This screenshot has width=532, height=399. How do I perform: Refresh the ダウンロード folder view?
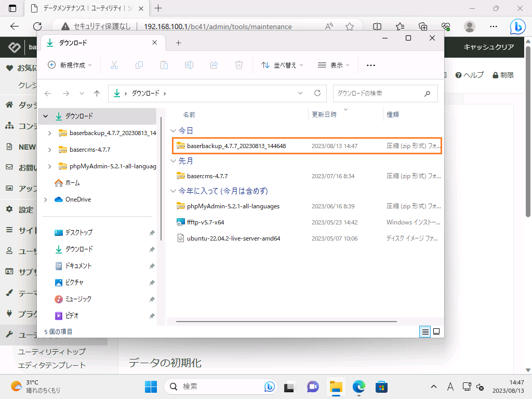(x=317, y=94)
